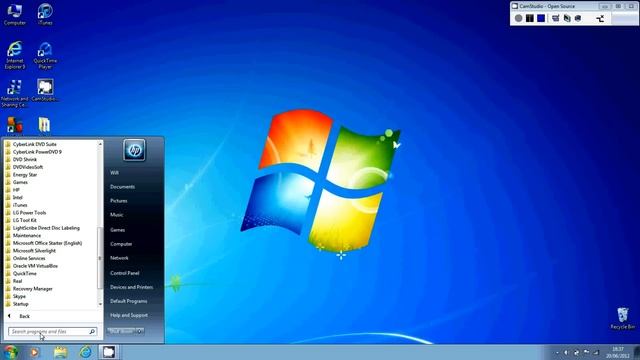640x360 pixels.
Task: Switch to CamStudio taskbar button
Action: point(109,352)
